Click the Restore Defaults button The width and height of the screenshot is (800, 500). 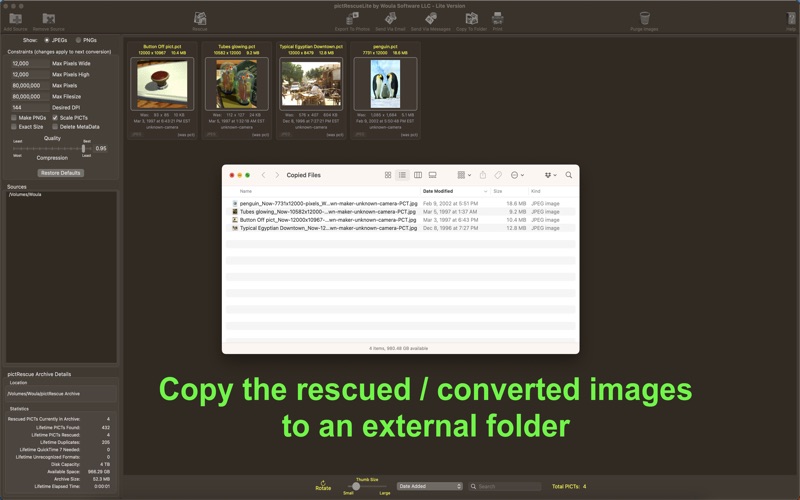tap(61, 173)
